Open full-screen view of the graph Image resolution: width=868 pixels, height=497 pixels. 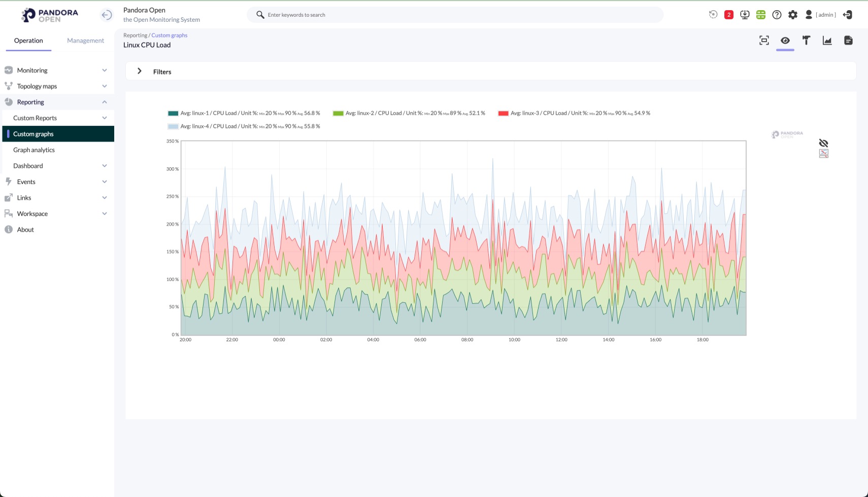[764, 41]
